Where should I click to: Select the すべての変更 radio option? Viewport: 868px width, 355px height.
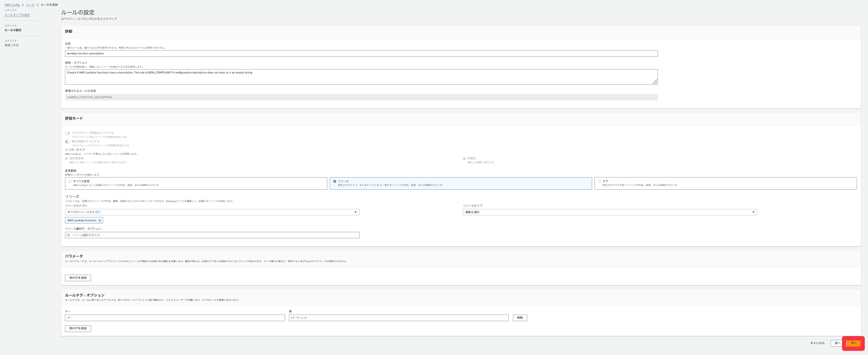coord(70,181)
